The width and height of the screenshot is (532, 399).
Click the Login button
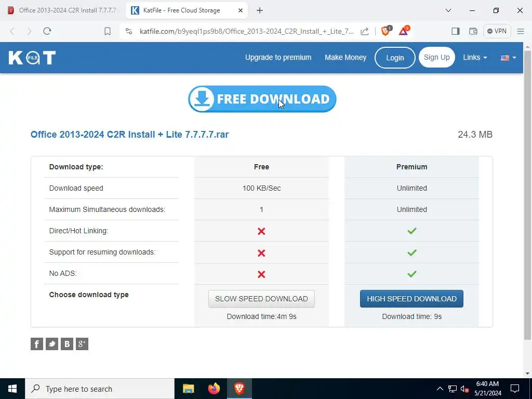[x=395, y=58]
